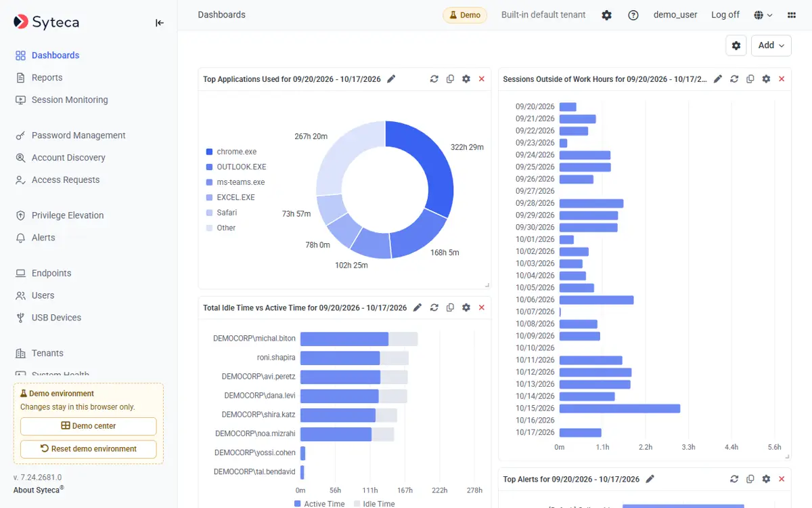
Task: Open Sessions Outside of Work Hours settings
Action: pos(766,79)
